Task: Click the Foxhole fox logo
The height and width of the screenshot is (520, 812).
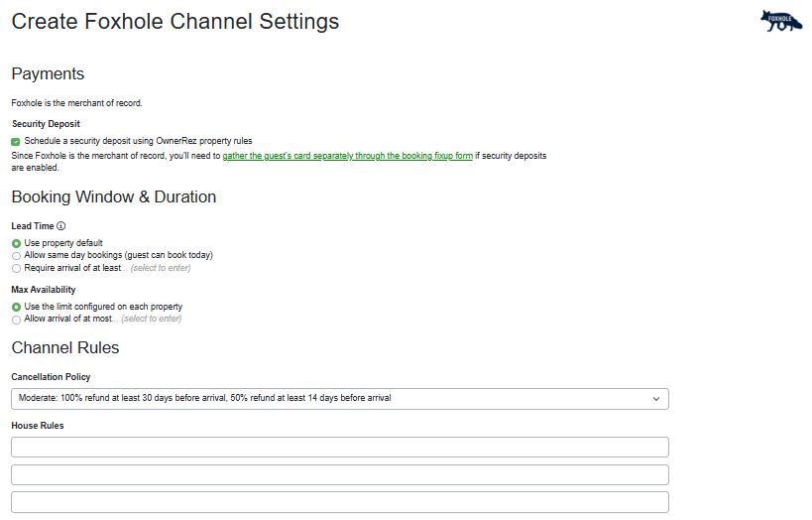Action: 781,21
